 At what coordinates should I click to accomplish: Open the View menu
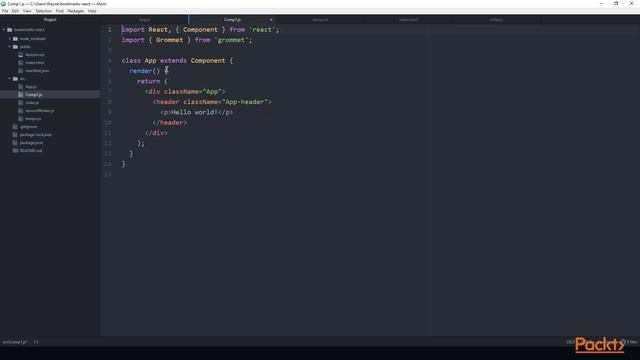click(27, 11)
